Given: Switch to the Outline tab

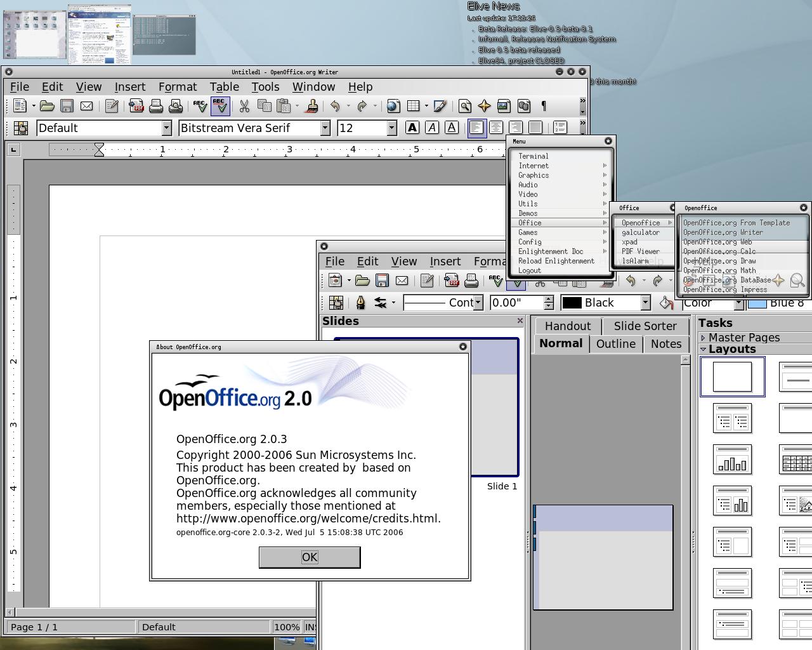Looking at the screenshot, I should pos(616,344).
